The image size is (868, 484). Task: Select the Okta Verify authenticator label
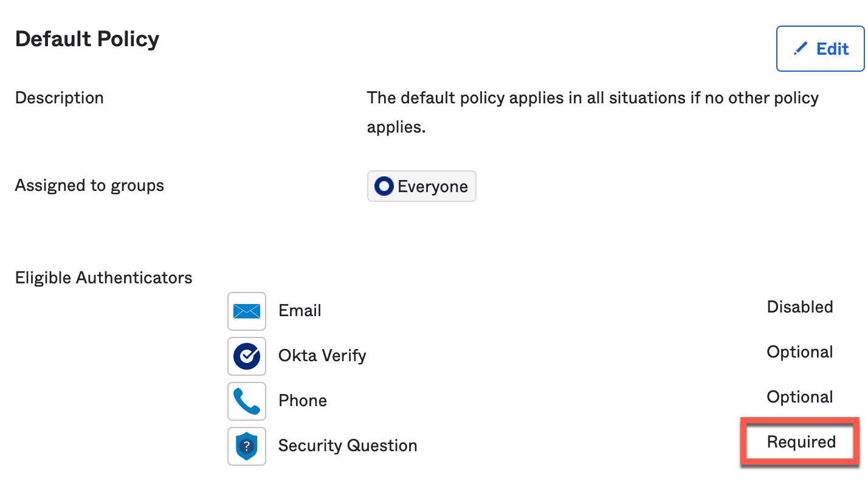pyautogui.click(x=322, y=356)
